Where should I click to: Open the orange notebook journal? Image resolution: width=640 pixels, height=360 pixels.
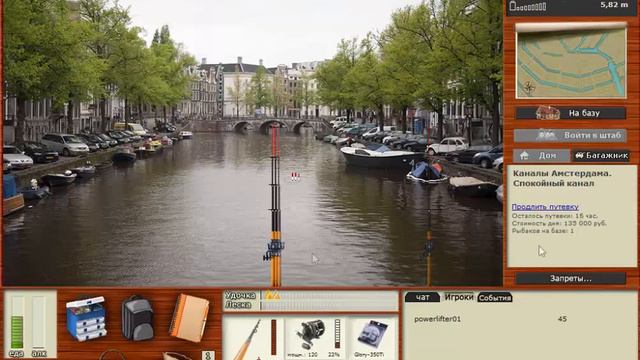(189, 318)
